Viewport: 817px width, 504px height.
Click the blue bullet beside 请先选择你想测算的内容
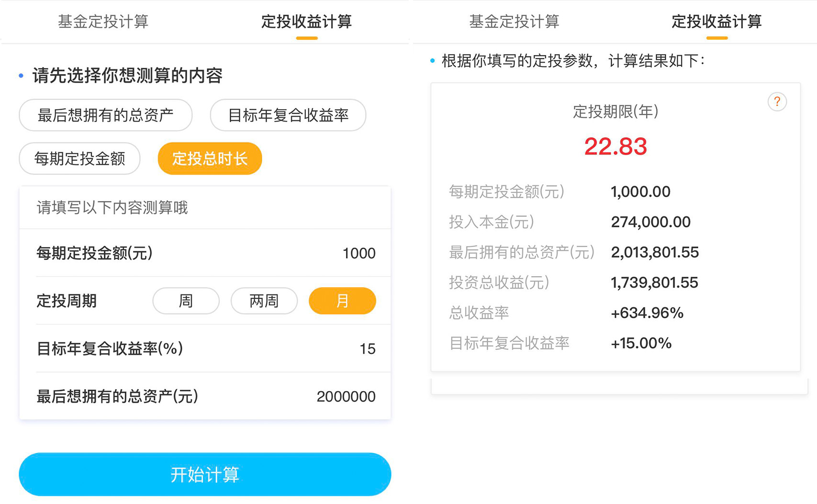(20, 76)
